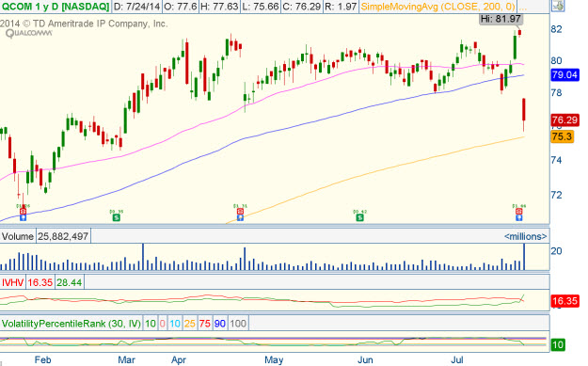This screenshot has height=366, width=588.
Task: Click the Mar label on the time axis
Action: click(126, 360)
